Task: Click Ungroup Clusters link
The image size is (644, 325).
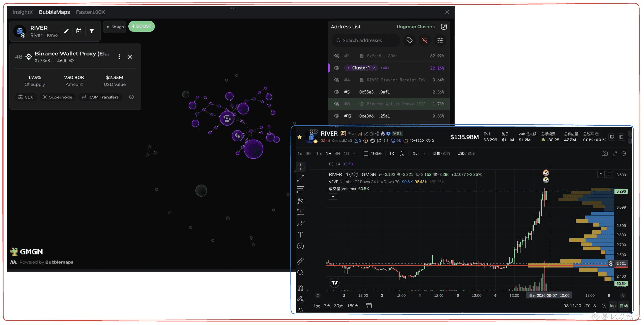Action: pyautogui.click(x=416, y=27)
